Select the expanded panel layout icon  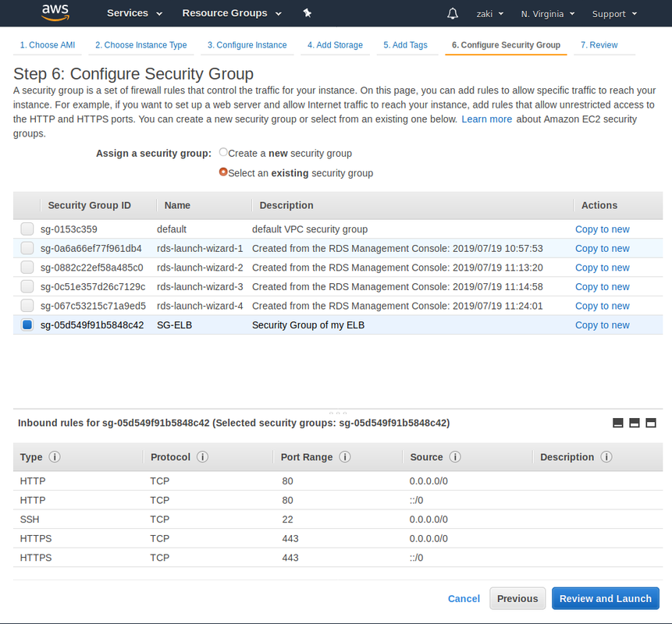pos(652,422)
